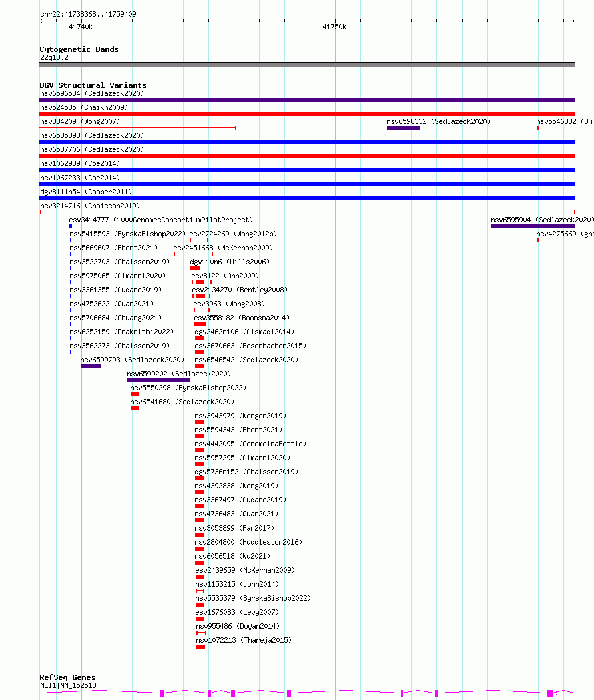594x700 pixels.
Task: Open the nsv1072213 (Thareja2015) variant
Action: point(244,640)
